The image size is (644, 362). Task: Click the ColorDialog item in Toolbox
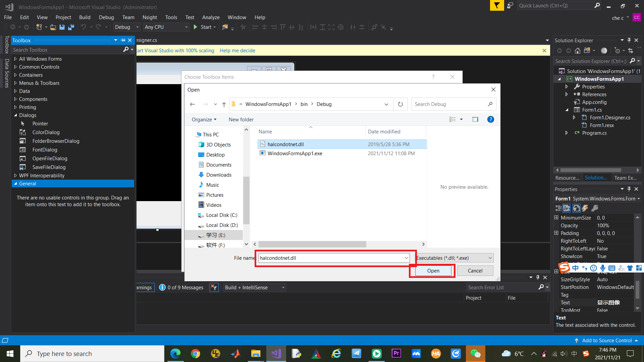46,132
